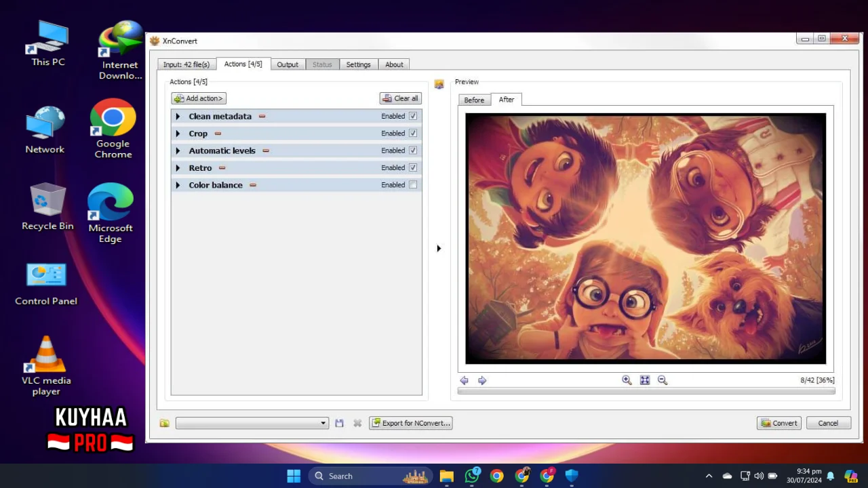
Task: Open WhatsApp from the taskbar
Action: (x=472, y=476)
